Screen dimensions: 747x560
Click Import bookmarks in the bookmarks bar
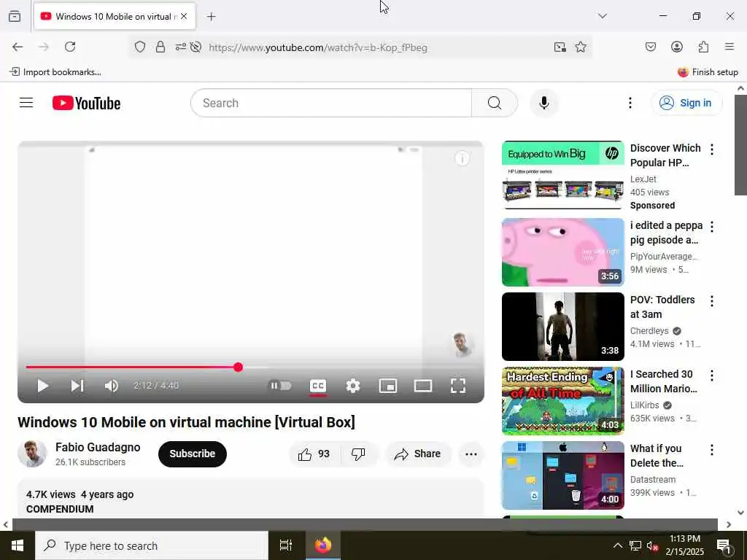coord(55,72)
